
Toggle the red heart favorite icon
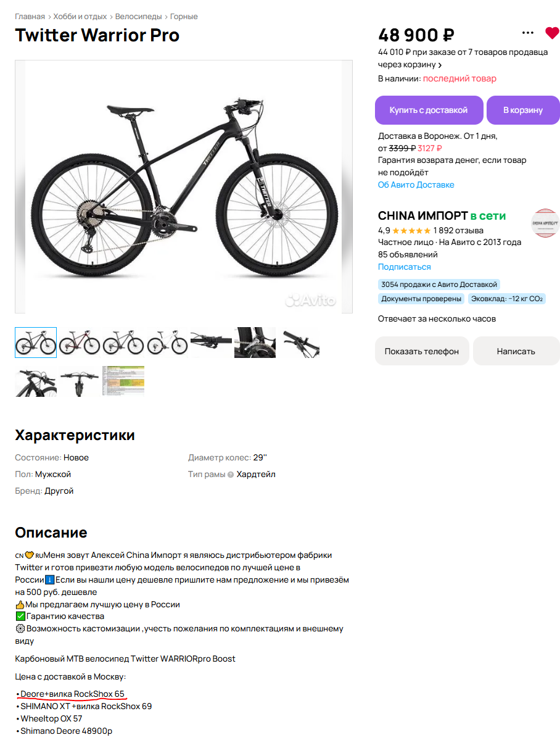552,33
